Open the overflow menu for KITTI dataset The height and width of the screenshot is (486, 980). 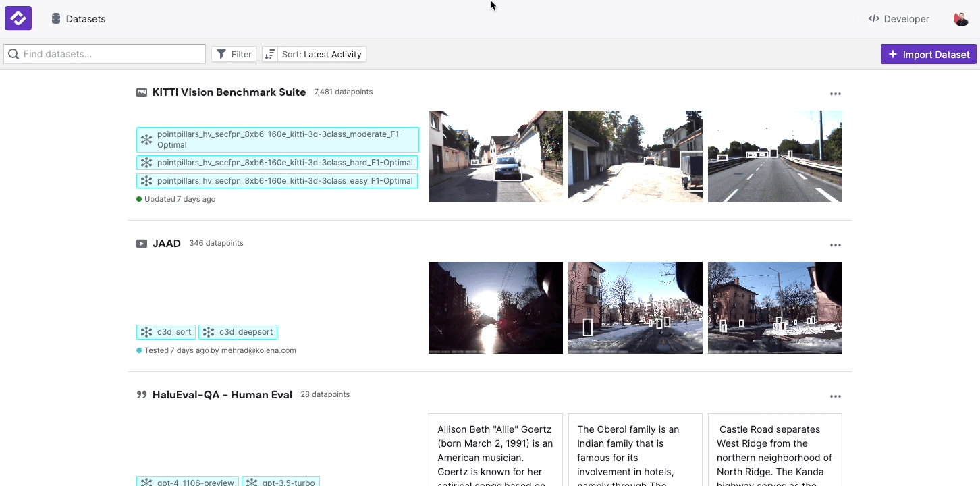pos(836,94)
